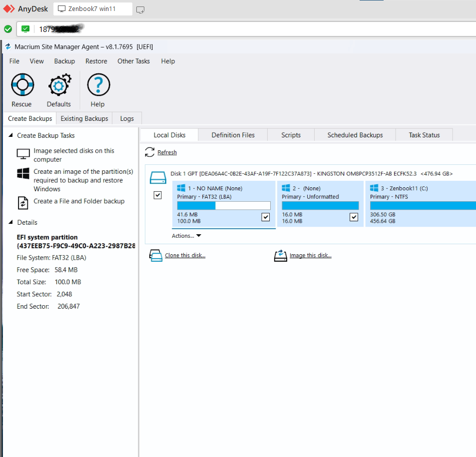Open the Help menu
Image resolution: width=476 pixels, height=457 pixels.
click(168, 61)
